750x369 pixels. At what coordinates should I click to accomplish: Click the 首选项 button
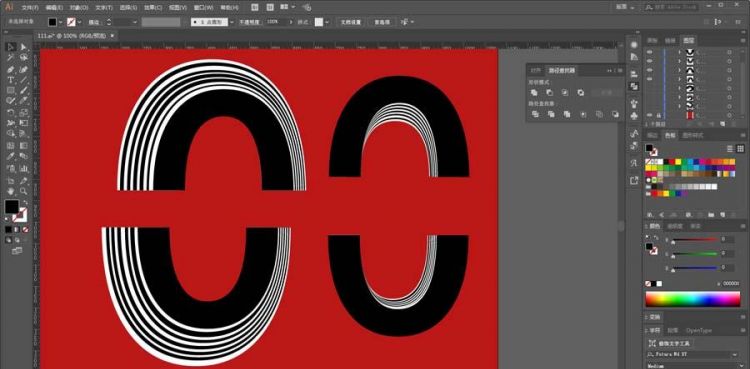click(381, 22)
